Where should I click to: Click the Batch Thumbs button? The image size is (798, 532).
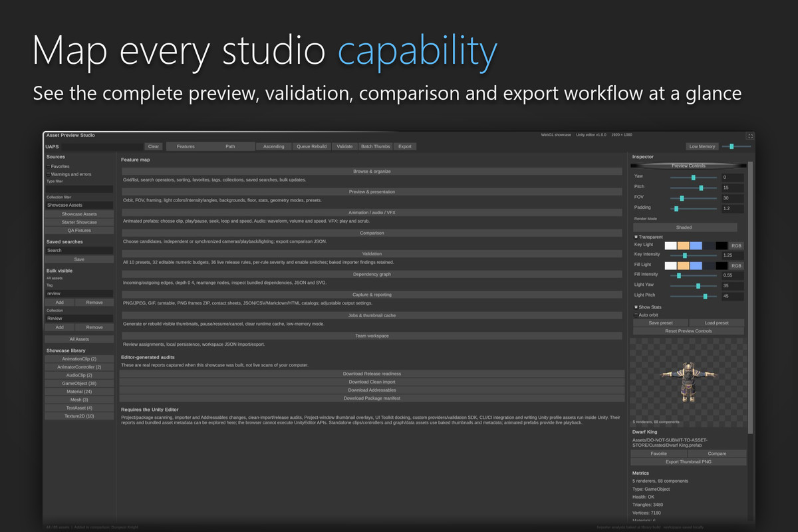coord(375,146)
